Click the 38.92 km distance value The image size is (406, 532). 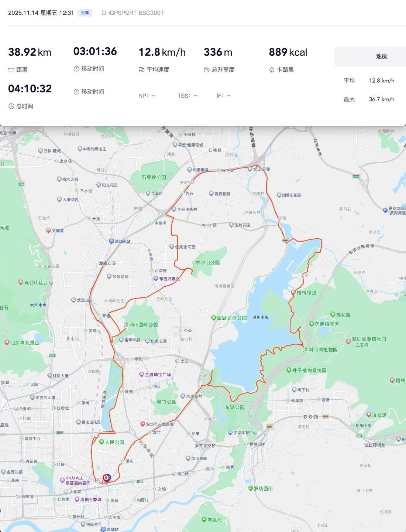[x=30, y=52]
